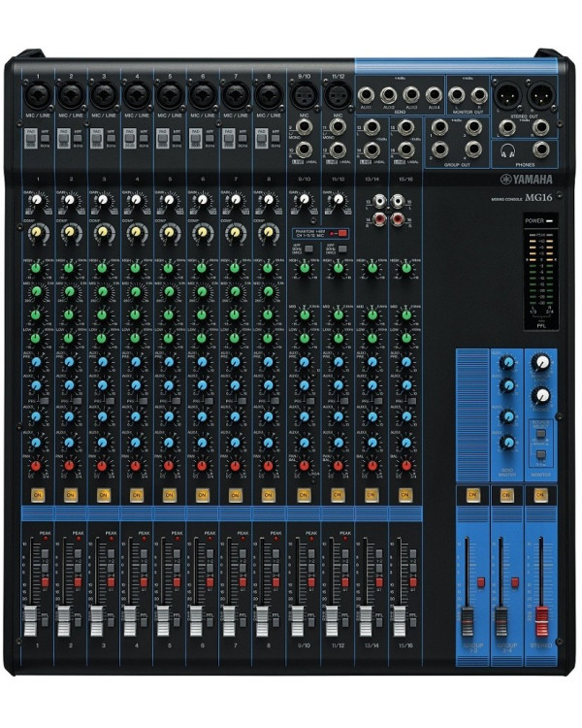Click the red PAN/BAL knob on channel 11/12
Viewport: 582px width, 728px height.
tap(338, 466)
